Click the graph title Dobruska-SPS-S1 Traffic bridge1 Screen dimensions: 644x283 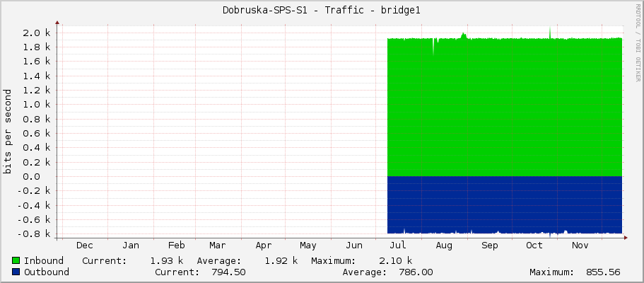[322, 10]
